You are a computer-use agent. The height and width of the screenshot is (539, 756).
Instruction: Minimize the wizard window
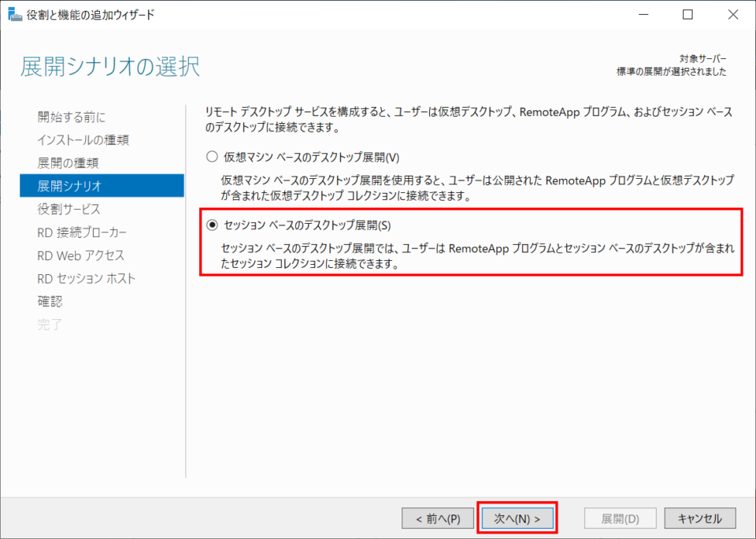643,14
